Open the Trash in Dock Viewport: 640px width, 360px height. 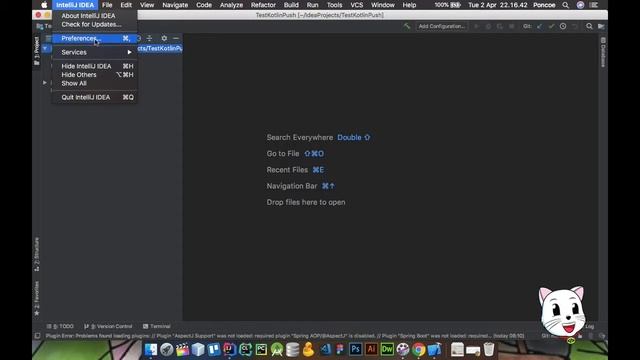[x=489, y=349]
